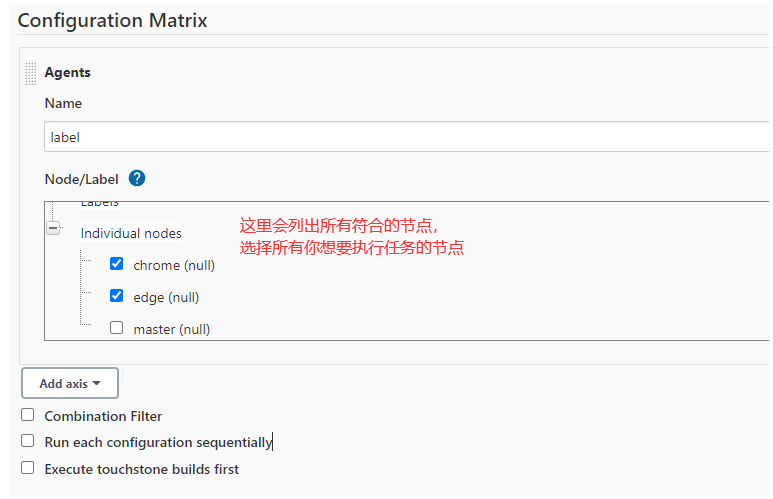Screen dimensions: 773x499
Task: Click the "master (null)" label text
Action: point(171,329)
